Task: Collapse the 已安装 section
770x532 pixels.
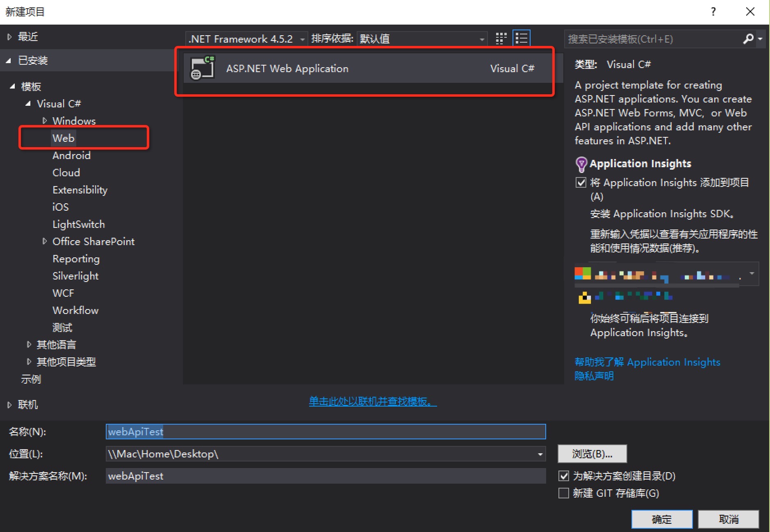Action: [9, 61]
